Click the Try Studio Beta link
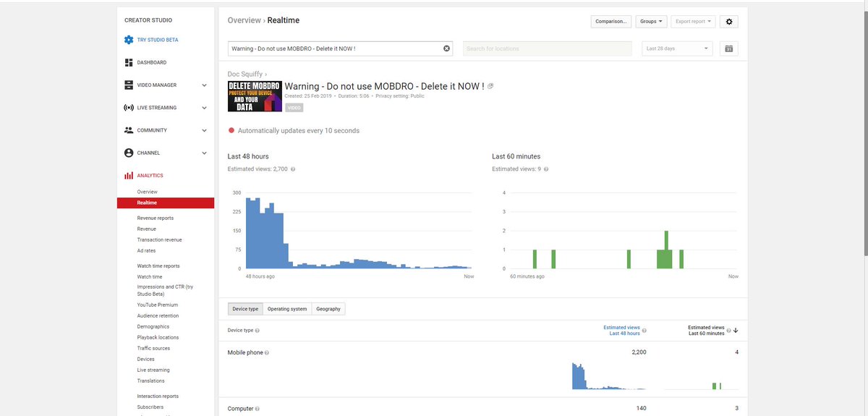The image size is (868, 416). (x=158, y=40)
